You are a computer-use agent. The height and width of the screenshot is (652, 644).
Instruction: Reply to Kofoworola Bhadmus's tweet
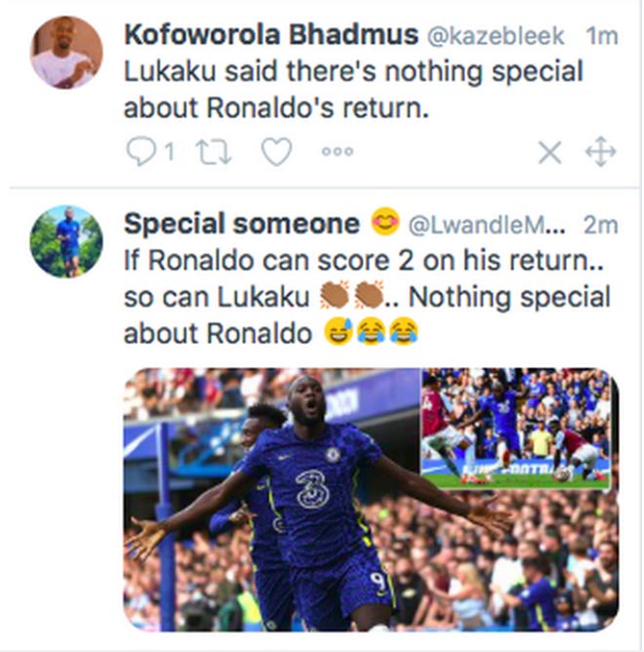[141, 151]
